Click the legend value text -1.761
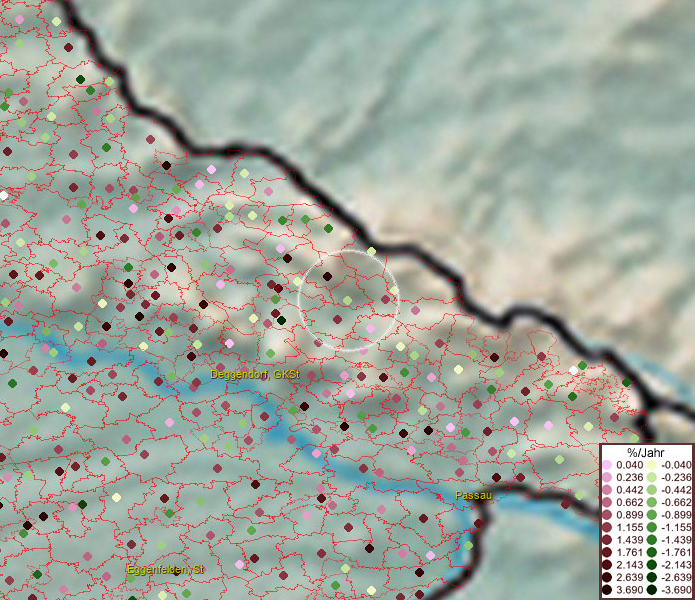This screenshot has width=695, height=600. 676,553
